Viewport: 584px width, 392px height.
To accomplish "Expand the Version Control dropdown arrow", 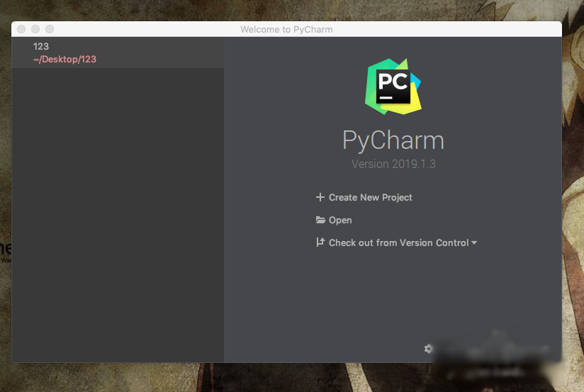I will click(x=473, y=243).
